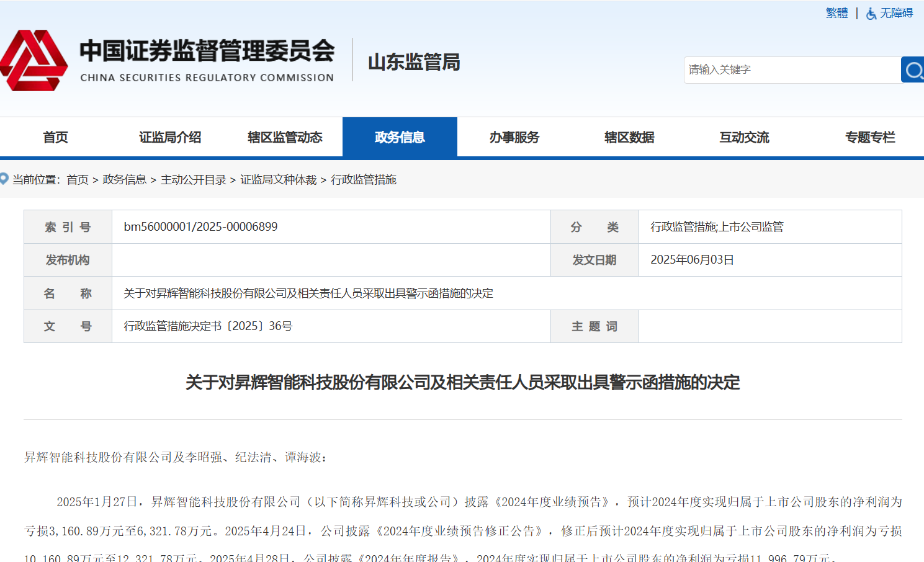Open the 首页 navigation tab

click(x=56, y=137)
